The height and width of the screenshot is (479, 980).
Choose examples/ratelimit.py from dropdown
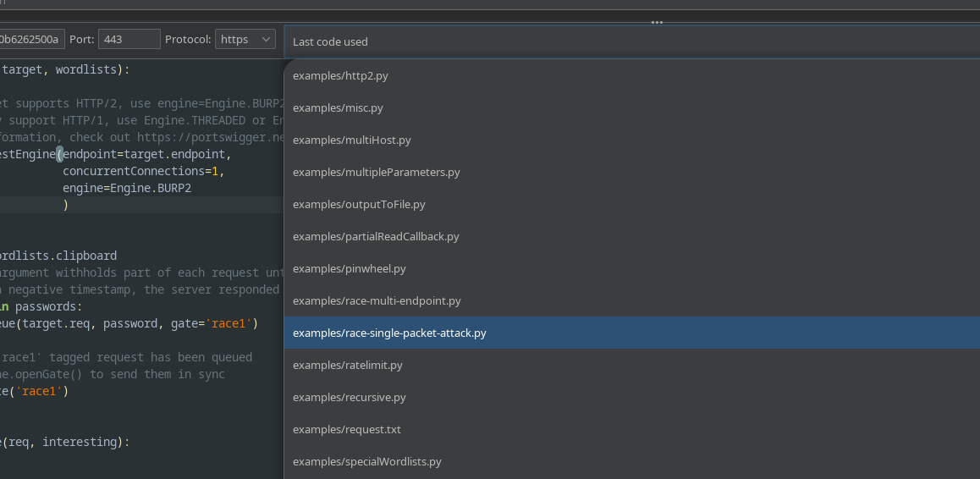(347, 365)
